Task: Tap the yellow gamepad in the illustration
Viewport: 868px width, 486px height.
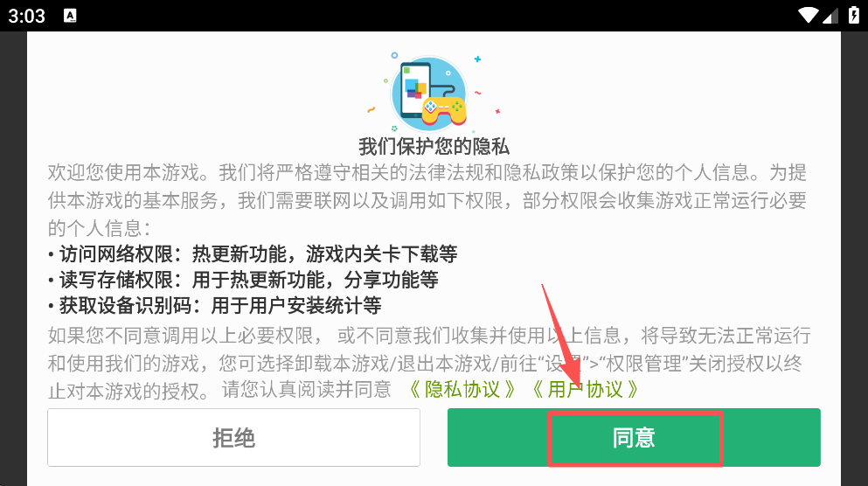Action: (x=444, y=110)
